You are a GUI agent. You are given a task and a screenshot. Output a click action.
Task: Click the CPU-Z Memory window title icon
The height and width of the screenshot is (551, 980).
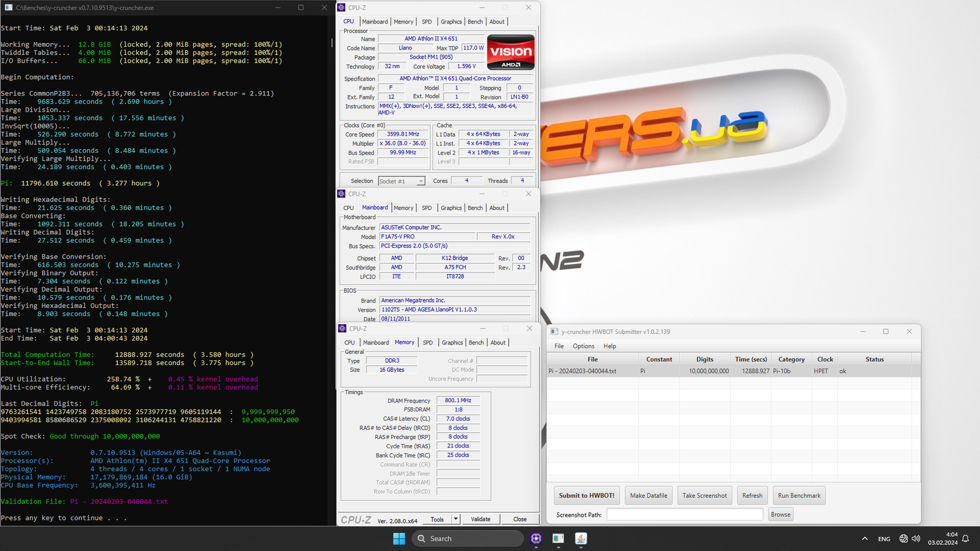click(342, 329)
